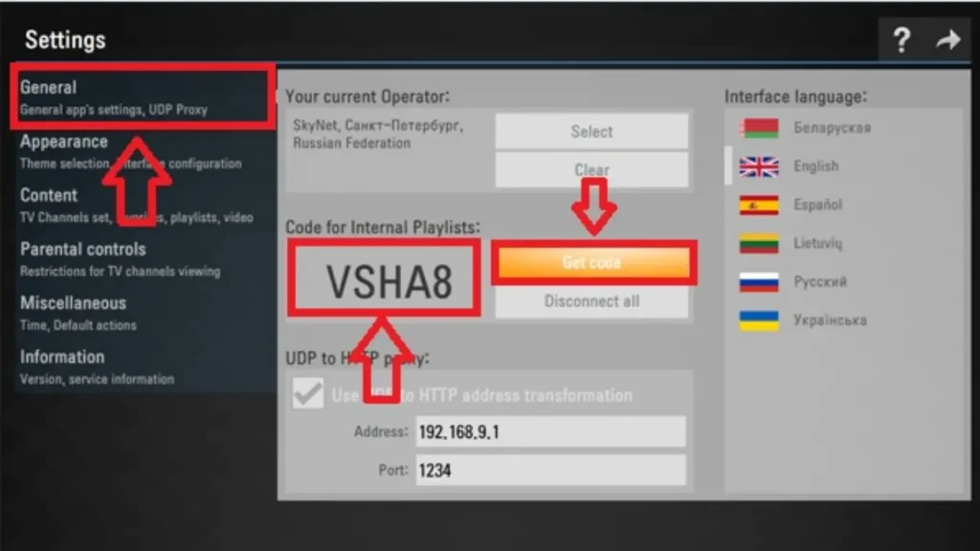
Task: Click Select under Your current Operator
Action: click(x=590, y=131)
